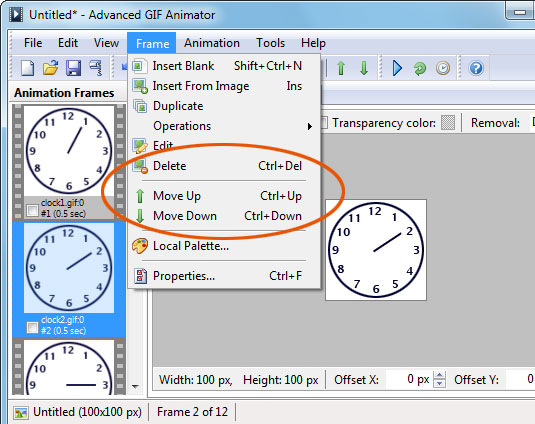535x424 pixels.
Task: Select Move Up menu entry
Action: pyautogui.click(x=225, y=196)
